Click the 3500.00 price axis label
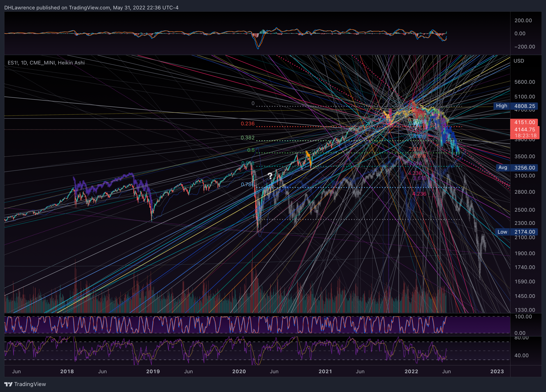Image resolution: width=546 pixels, height=392 pixels. (x=525, y=157)
